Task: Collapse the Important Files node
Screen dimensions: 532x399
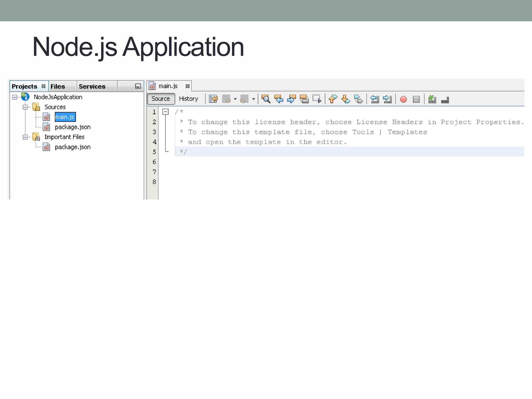Action: pyautogui.click(x=25, y=137)
